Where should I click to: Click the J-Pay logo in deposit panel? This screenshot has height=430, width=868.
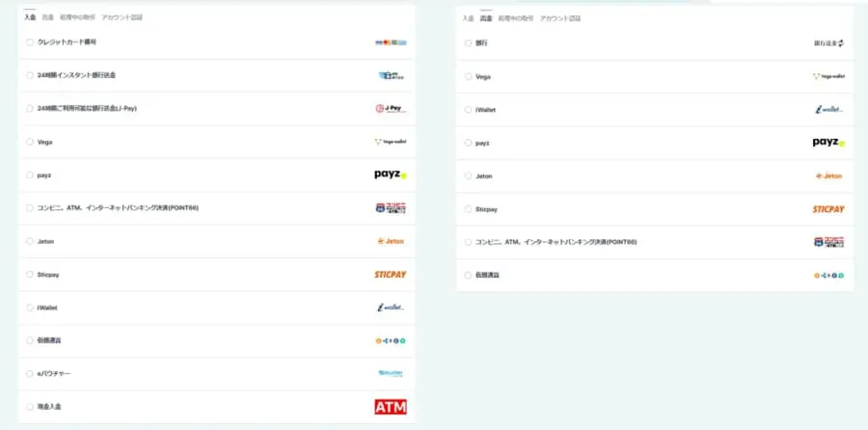[391, 109]
